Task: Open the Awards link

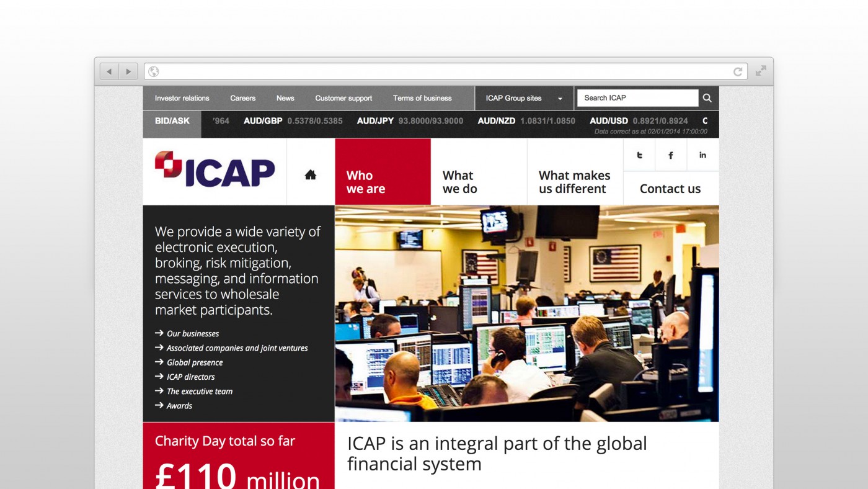Action: [x=179, y=406]
